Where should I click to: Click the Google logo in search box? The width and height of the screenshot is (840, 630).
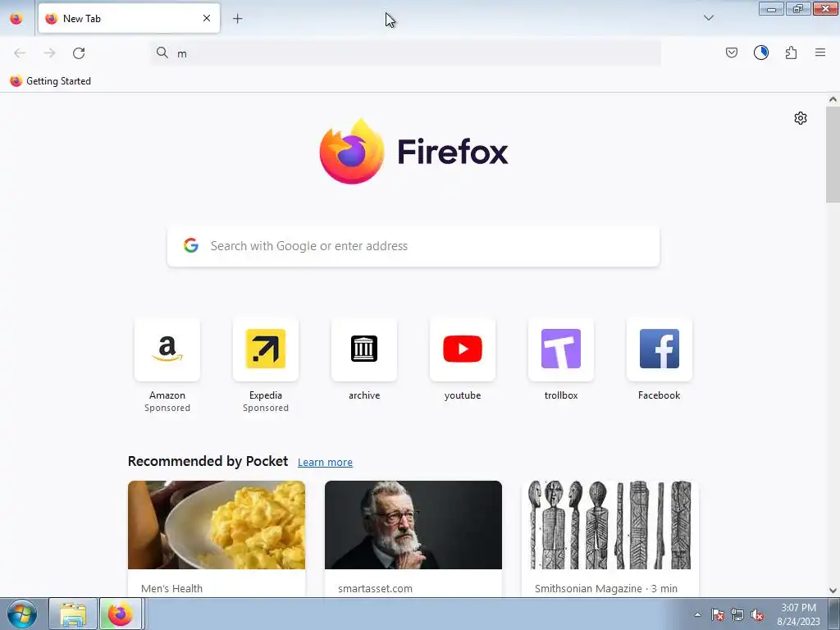tap(190, 245)
